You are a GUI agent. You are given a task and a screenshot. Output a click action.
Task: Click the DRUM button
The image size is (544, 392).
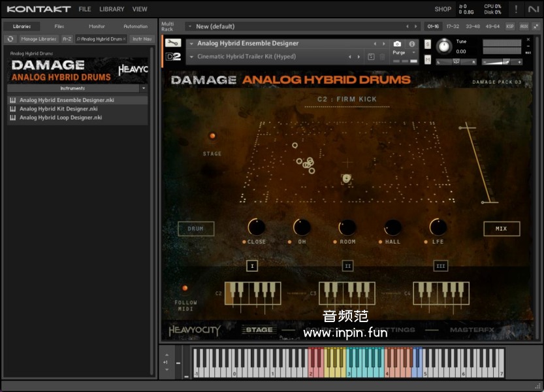coord(196,229)
